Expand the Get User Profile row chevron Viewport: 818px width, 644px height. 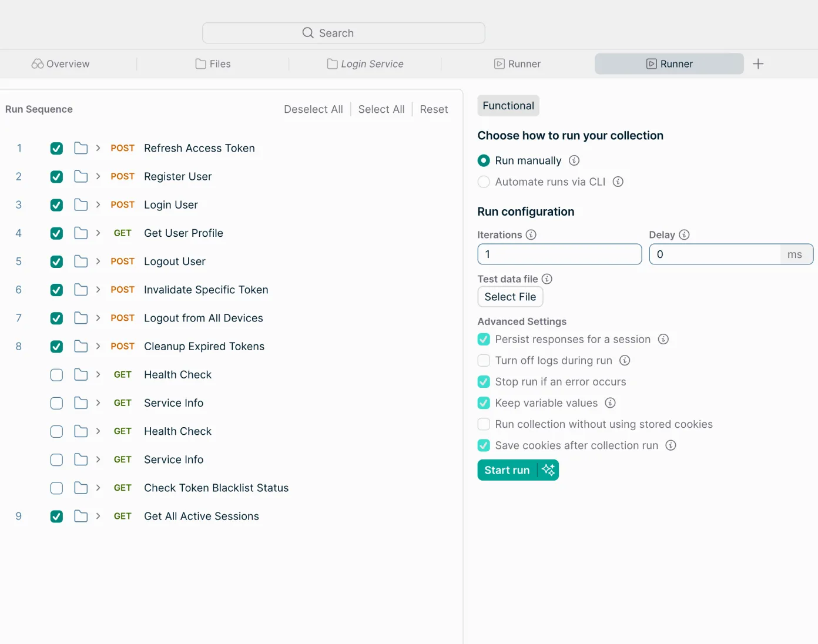98,233
